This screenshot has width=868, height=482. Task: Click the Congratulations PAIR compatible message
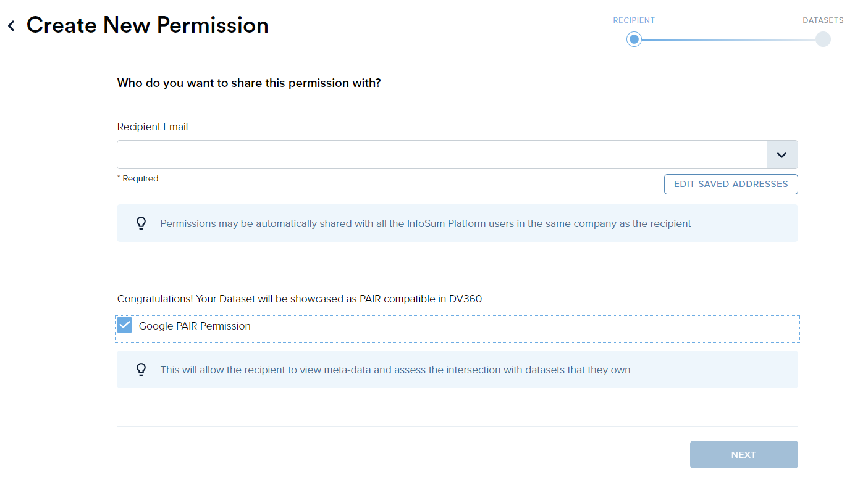(300, 299)
